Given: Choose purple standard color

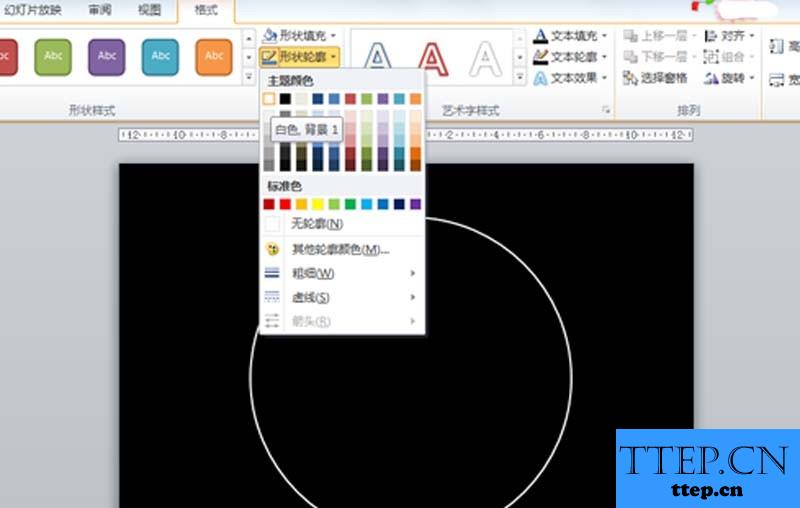Looking at the screenshot, I should (416, 204).
